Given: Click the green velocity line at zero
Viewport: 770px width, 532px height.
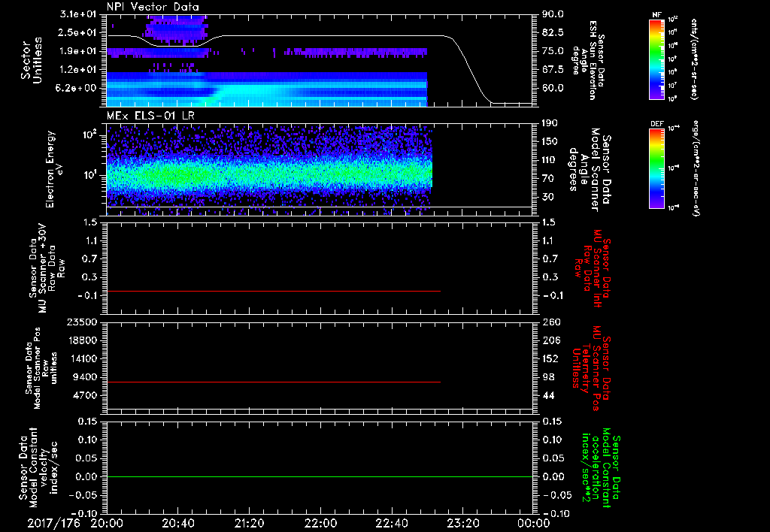Looking at the screenshot, I should (x=320, y=476).
